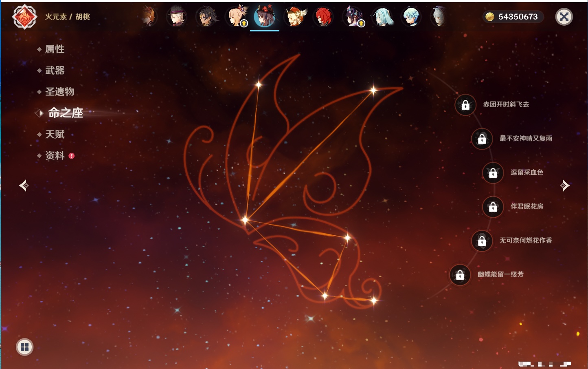Choose the avatar with long teal twin-tails
This screenshot has width=588, height=369.
click(x=382, y=17)
